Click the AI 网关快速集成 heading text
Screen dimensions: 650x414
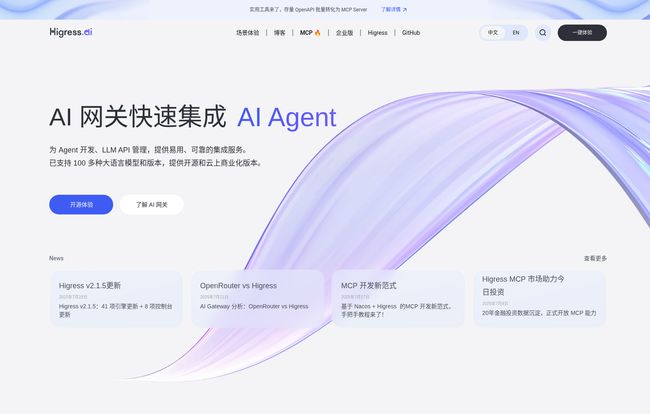click(x=138, y=117)
